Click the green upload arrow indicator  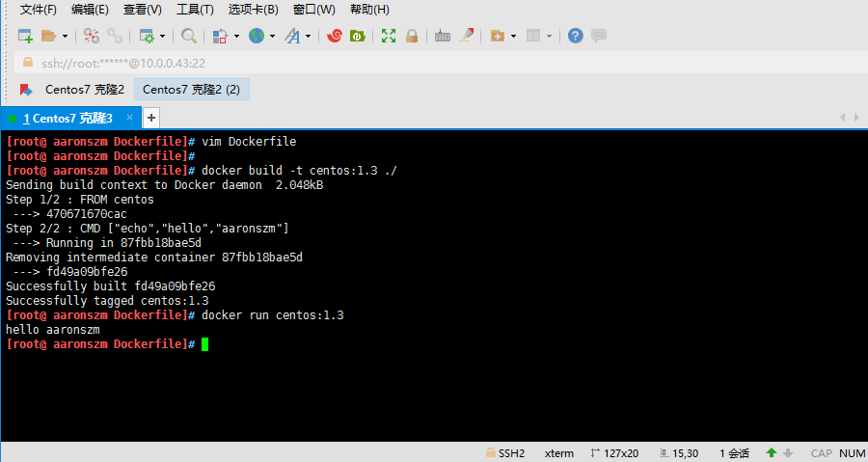pyautogui.click(x=772, y=452)
